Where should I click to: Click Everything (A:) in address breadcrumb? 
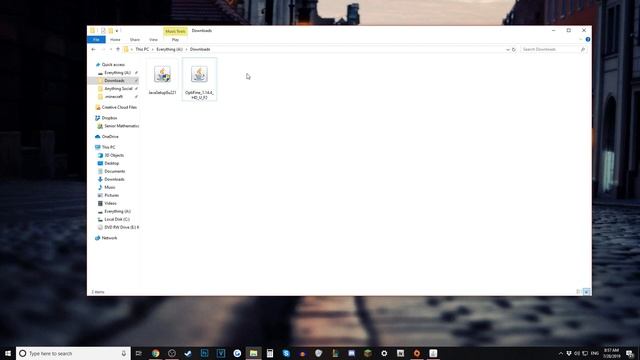coord(169,49)
